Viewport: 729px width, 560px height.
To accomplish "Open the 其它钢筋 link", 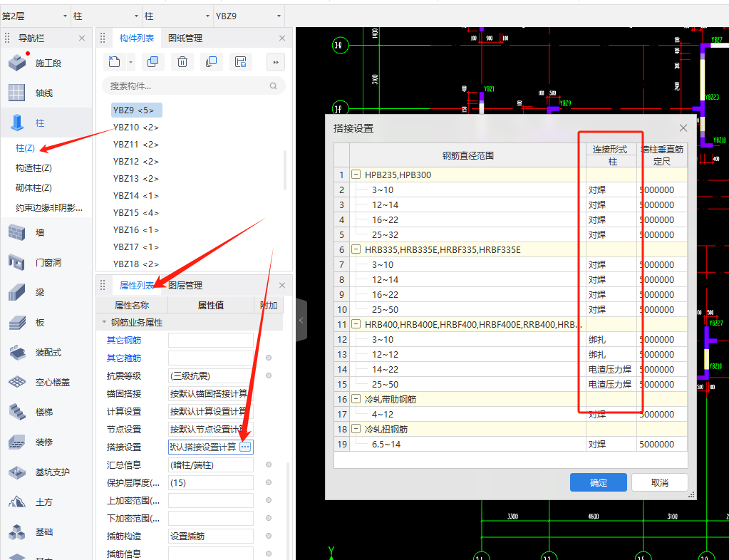I will point(124,340).
